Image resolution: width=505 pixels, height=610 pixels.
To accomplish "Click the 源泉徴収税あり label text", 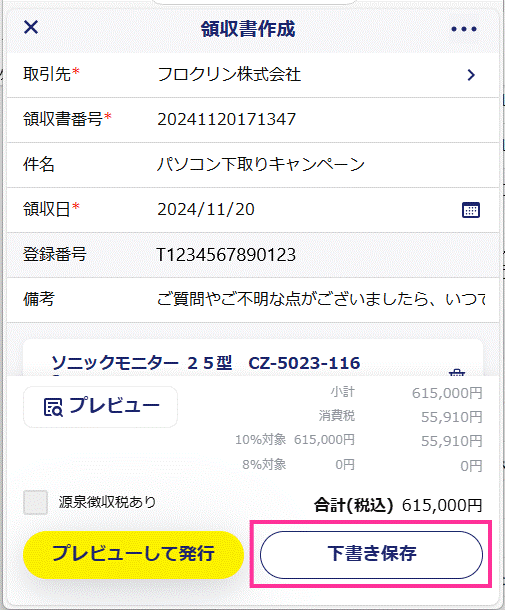I will [107, 502].
